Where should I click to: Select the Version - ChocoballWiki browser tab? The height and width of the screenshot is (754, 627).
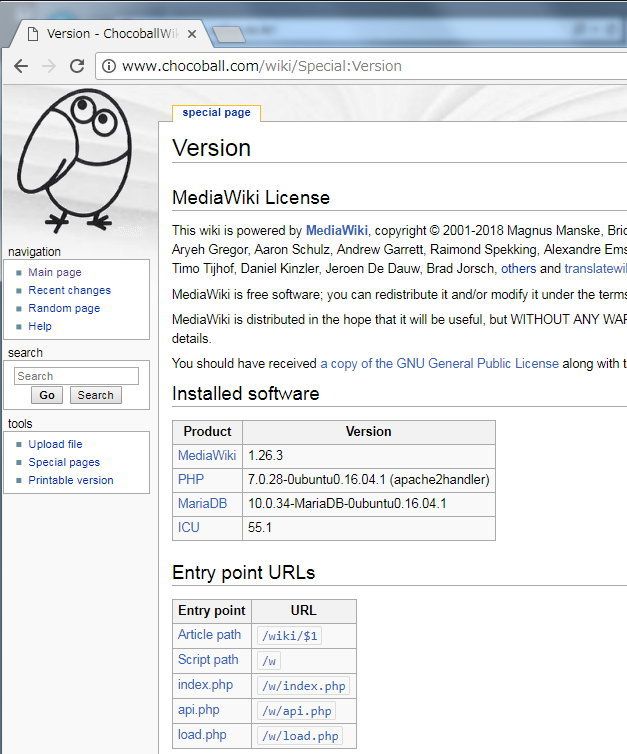112,34
